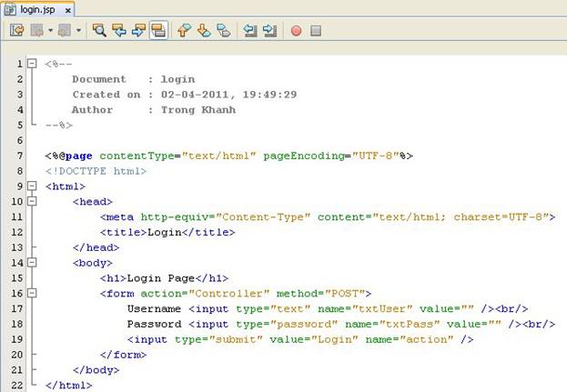Click "txtUser" name value
The height and width of the screenshot is (392, 567).
tap(382, 309)
